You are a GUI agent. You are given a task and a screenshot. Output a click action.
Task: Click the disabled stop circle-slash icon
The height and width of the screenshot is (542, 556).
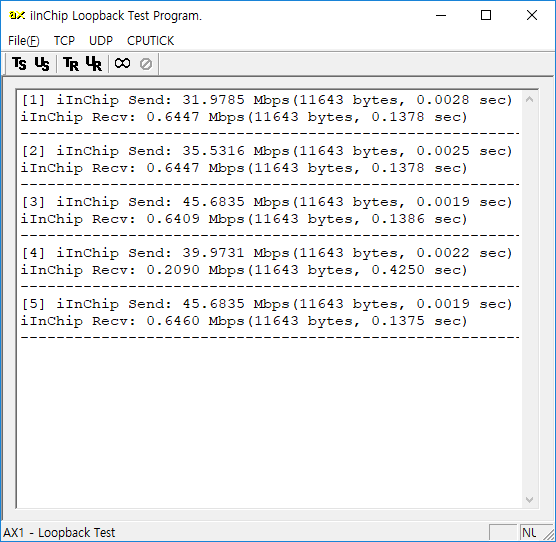[x=145, y=64]
